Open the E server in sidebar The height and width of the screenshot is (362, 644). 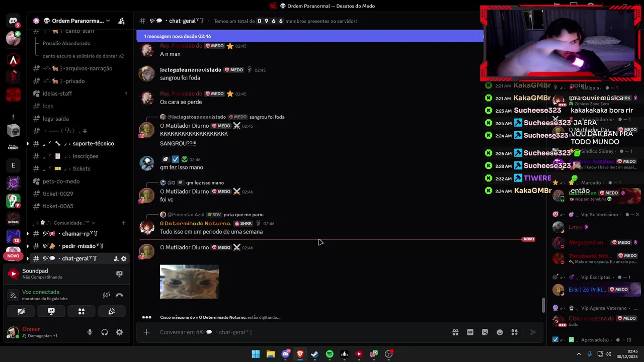[x=13, y=165]
